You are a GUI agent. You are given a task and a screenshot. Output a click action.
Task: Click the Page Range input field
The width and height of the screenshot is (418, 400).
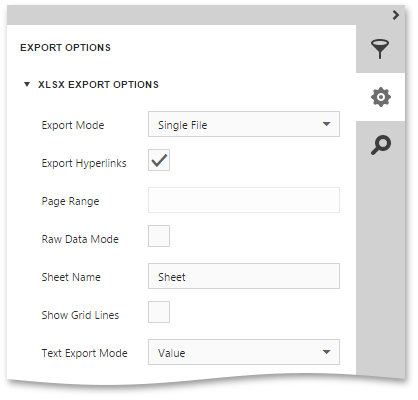pyautogui.click(x=244, y=200)
